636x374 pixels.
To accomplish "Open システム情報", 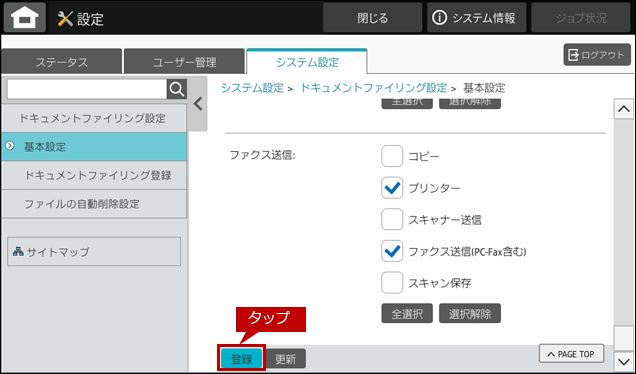I will point(477,17).
